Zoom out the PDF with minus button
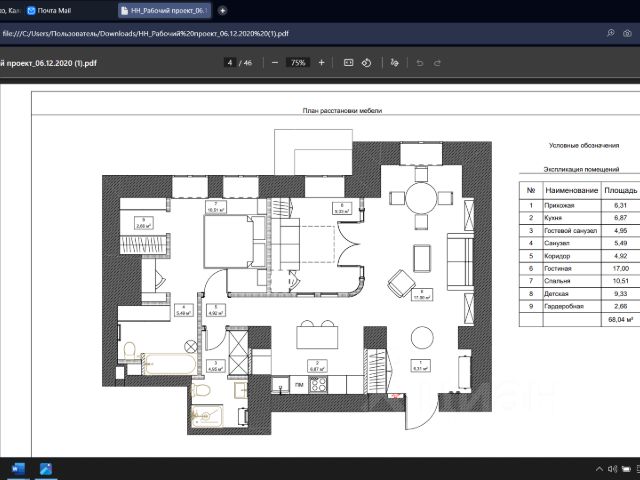Screen dimensions: 640x480 pos(275,62)
